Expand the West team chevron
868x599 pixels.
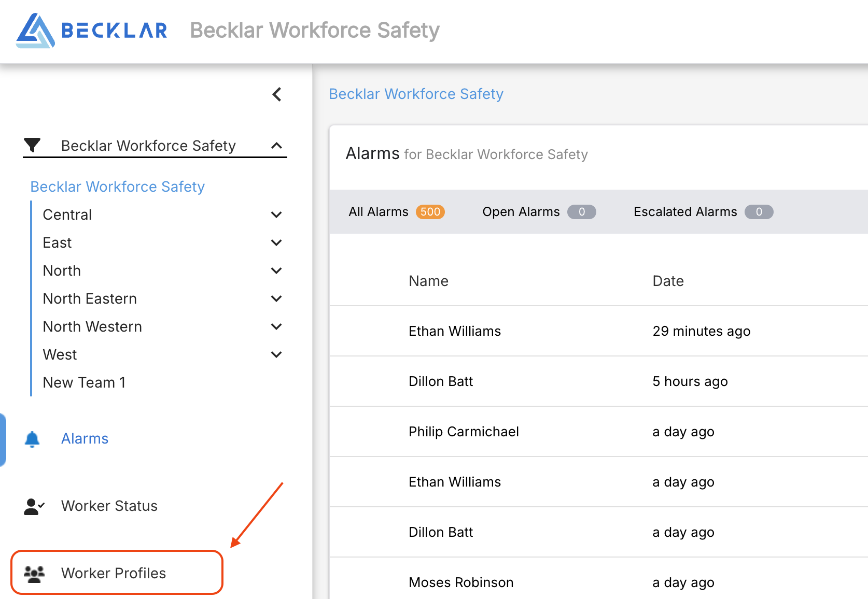pos(276,354)
